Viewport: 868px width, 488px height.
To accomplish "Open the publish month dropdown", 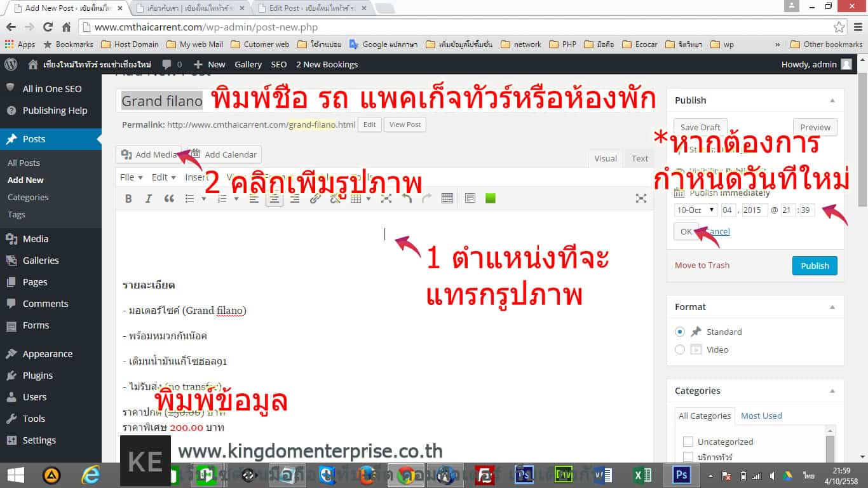I will tap(695, 210).
